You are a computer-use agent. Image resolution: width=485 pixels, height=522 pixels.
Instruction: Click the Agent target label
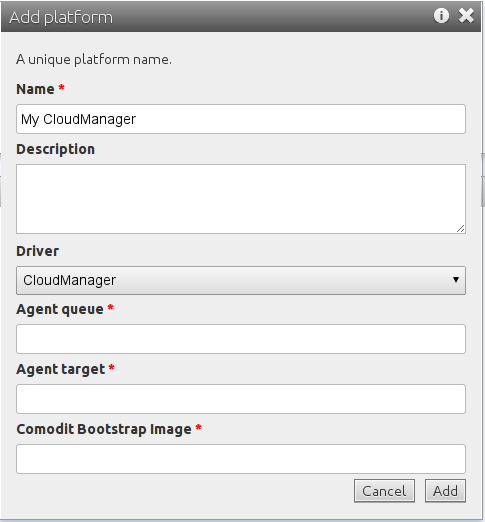point(61,369)
